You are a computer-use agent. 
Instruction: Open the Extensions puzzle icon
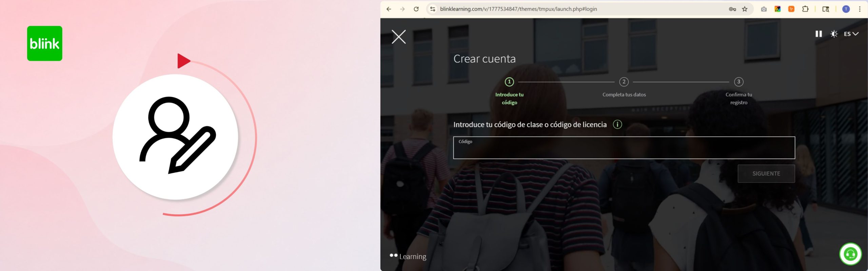click(x=805, y=9)
